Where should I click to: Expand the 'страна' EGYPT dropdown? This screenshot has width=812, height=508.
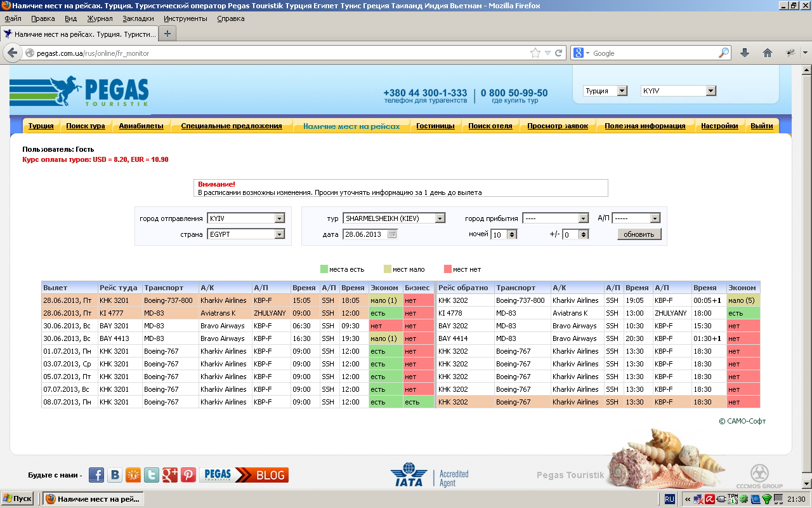(x=279, y=234)
